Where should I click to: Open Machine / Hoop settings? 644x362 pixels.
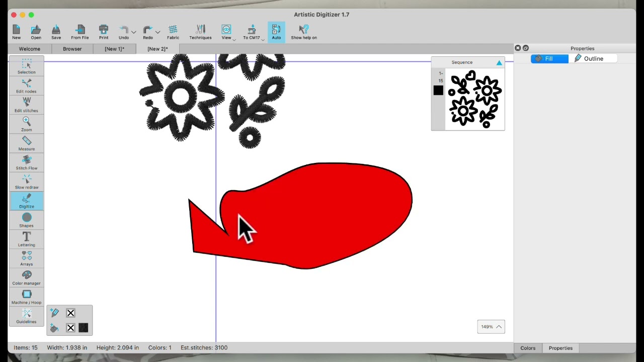[27, 296]
